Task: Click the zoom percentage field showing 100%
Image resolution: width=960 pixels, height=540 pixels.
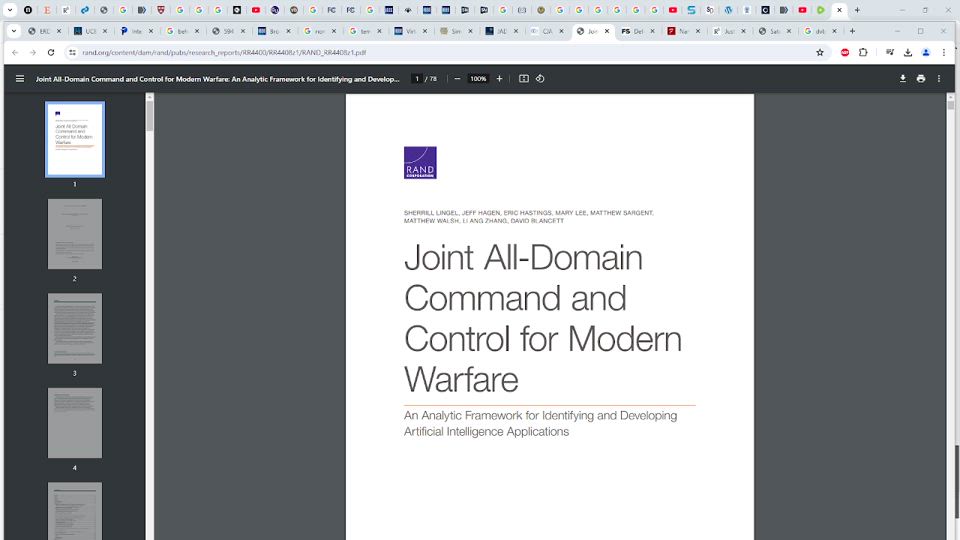Action: pos(478,79)
